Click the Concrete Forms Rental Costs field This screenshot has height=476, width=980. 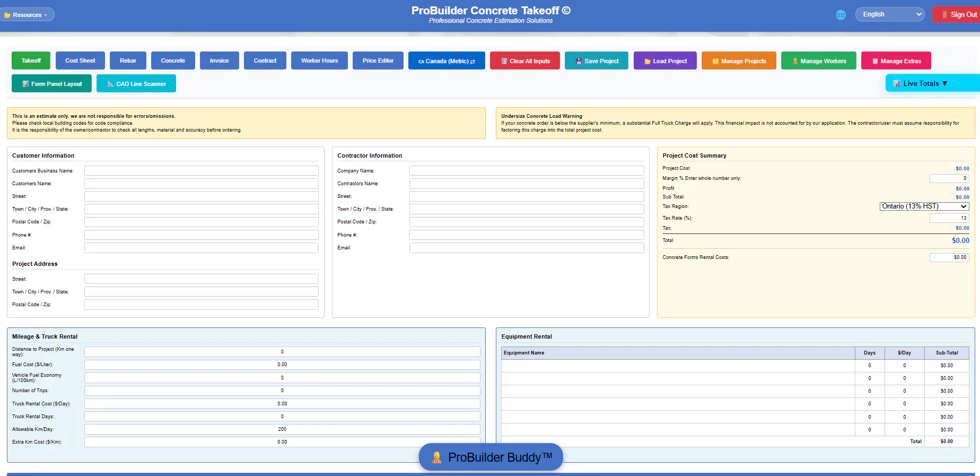(x=949, y=257)
